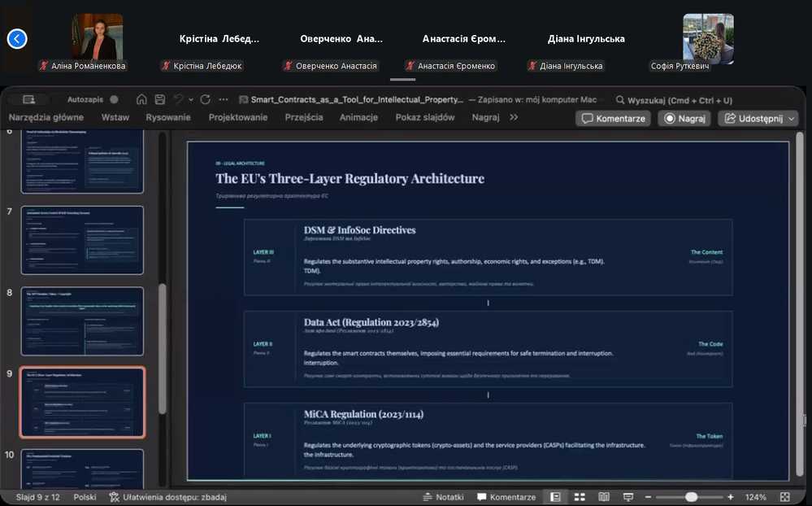Select Normal view in status bar
The image size is (812, 506).
(555, 497)
